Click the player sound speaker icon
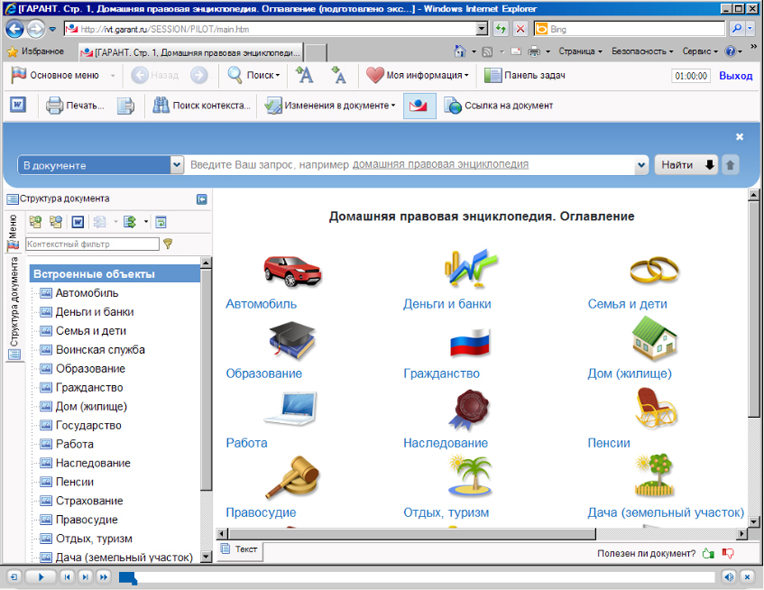 tap(729, 577)
